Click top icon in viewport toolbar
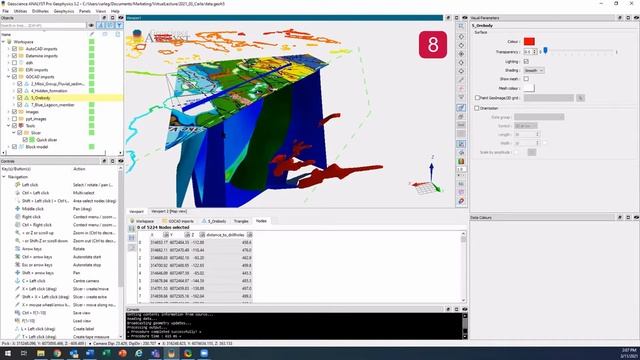Viewport: 640px width, 360px height. 461,27
